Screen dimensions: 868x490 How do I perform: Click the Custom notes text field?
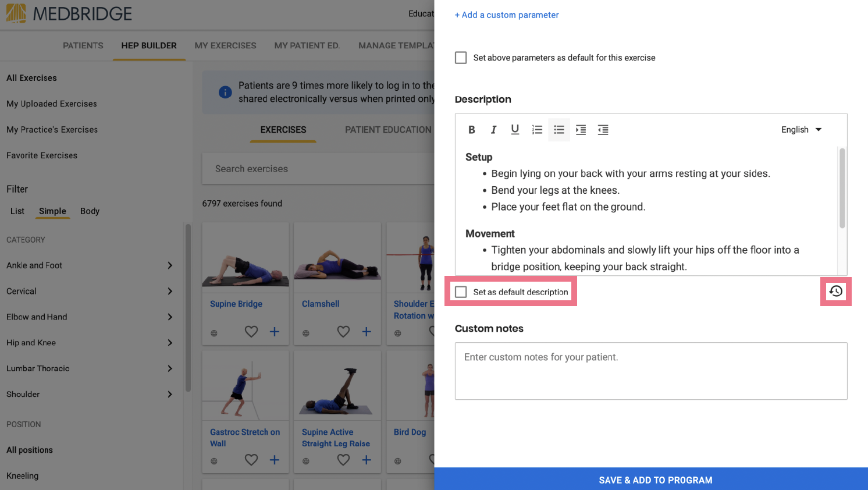pos(651,371)
